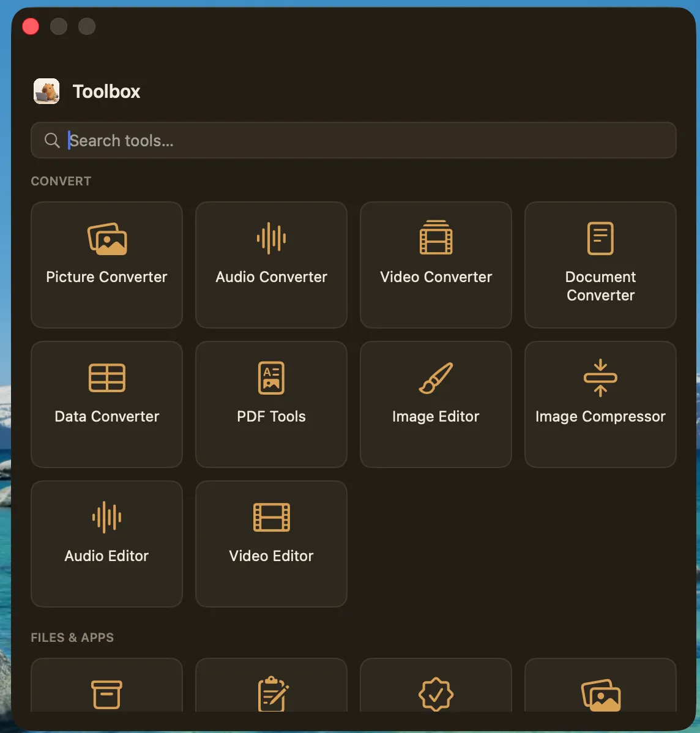Click the FILES & APPS section heading
This screenshot has width=700, height=733.
pyautogui.click(x=72, y=637)
